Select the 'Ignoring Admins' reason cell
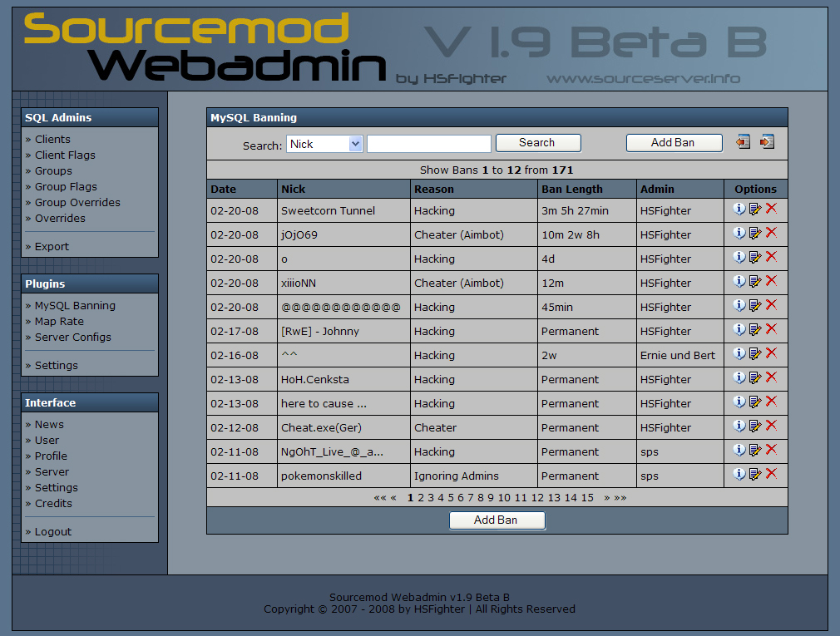The height and width of the screenshot is (636, 840). tap(473, 476)
